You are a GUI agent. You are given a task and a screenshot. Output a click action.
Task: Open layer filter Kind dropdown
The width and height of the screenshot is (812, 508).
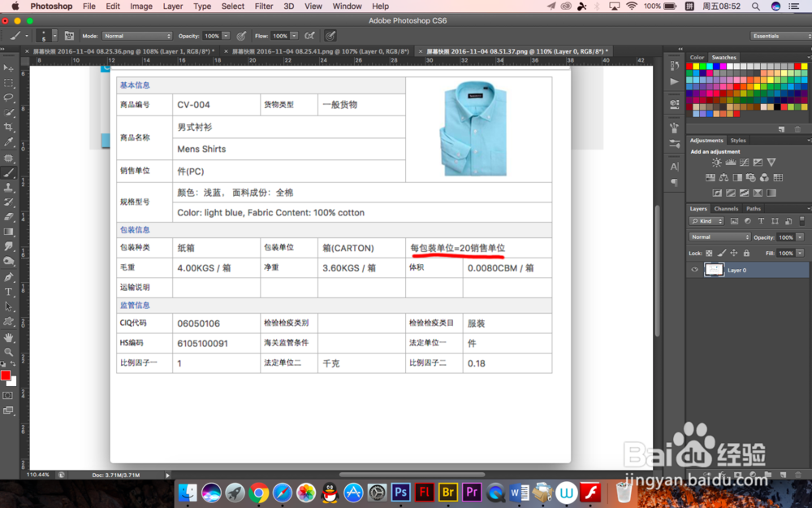(706, 221)
